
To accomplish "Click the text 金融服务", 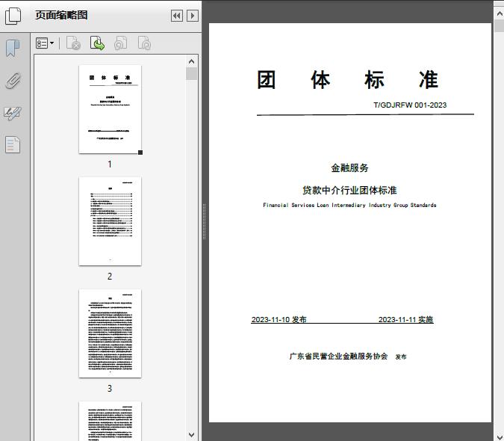I will (349, 168).
